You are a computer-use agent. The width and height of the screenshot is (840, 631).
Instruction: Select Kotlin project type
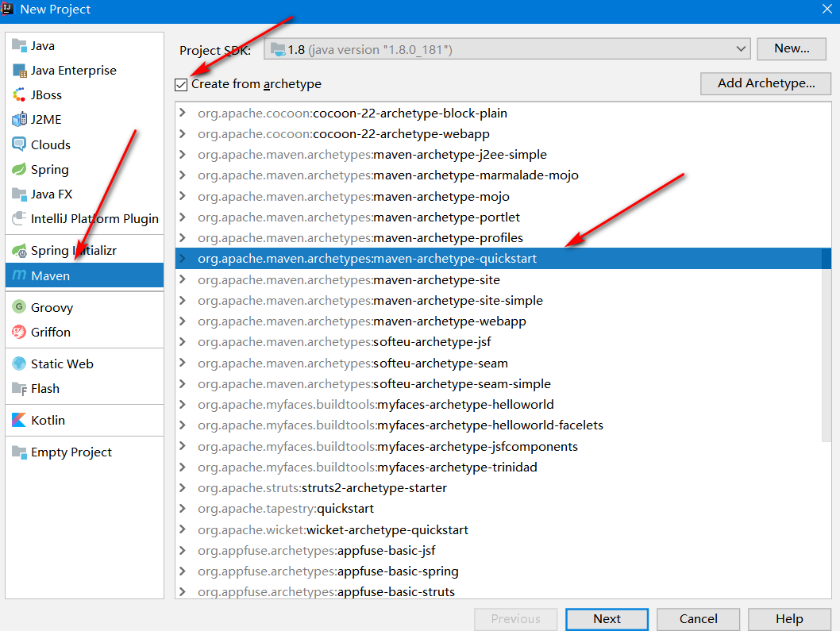(x=85, y=420)
